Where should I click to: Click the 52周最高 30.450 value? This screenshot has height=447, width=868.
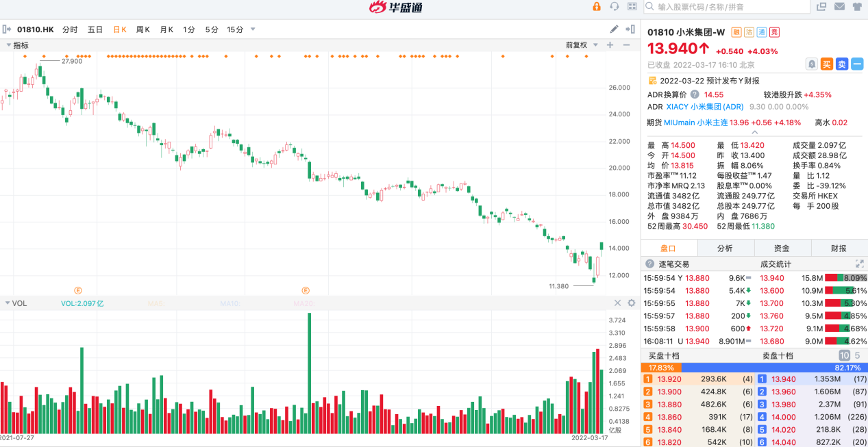tap(693, 226)
